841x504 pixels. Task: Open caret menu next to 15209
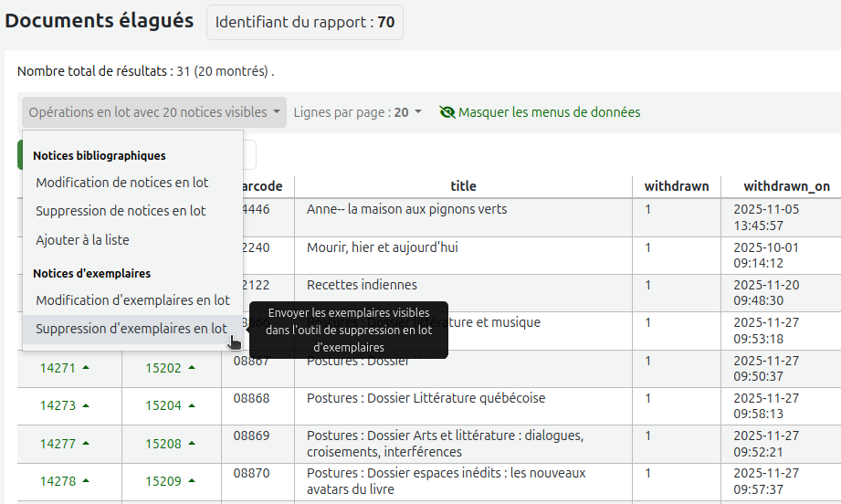tap(192, 481)
